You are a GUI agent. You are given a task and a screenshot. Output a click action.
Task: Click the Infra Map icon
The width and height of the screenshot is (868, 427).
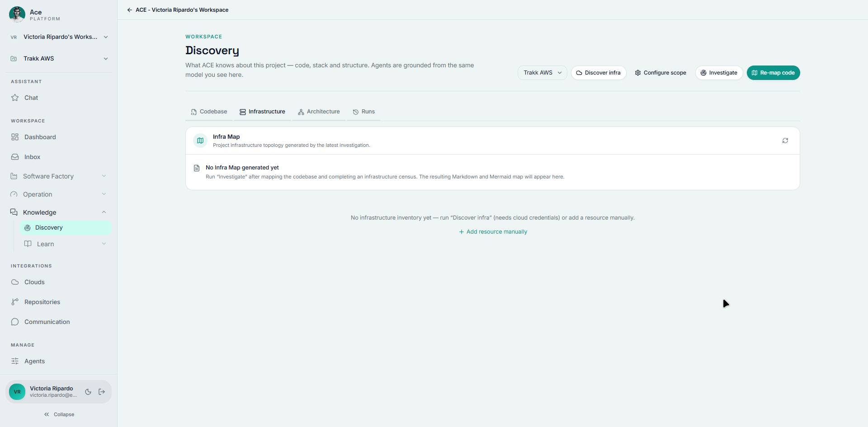(x=200, y=141)
